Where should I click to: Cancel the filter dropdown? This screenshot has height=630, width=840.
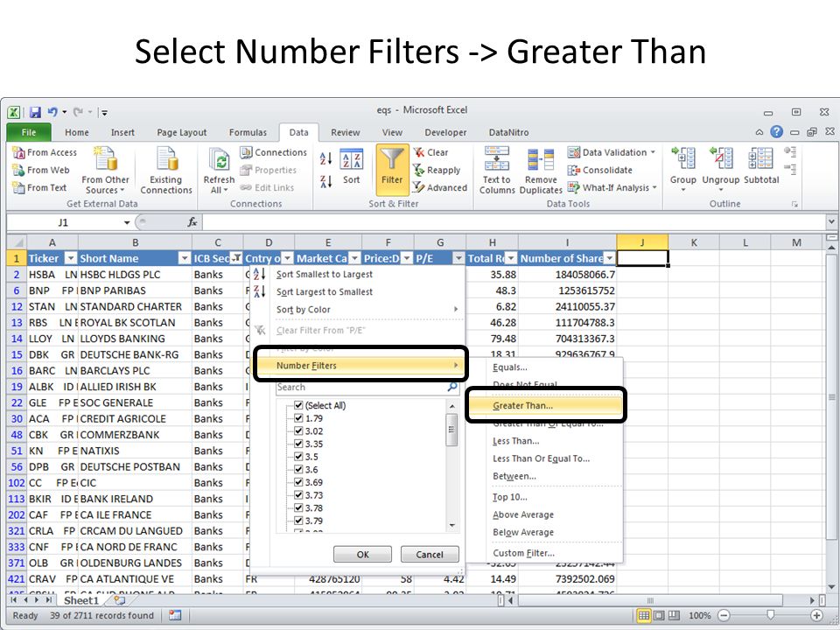coord(430,555)
